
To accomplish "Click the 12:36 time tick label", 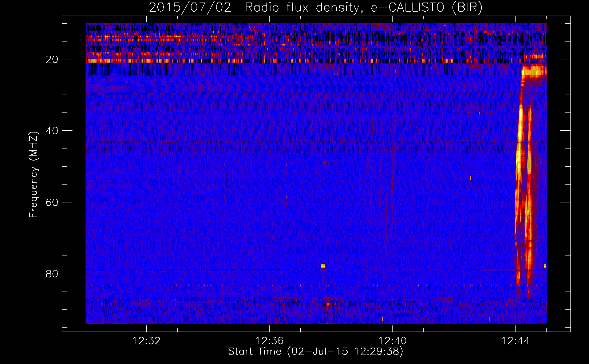I will [x=269, y=341].
